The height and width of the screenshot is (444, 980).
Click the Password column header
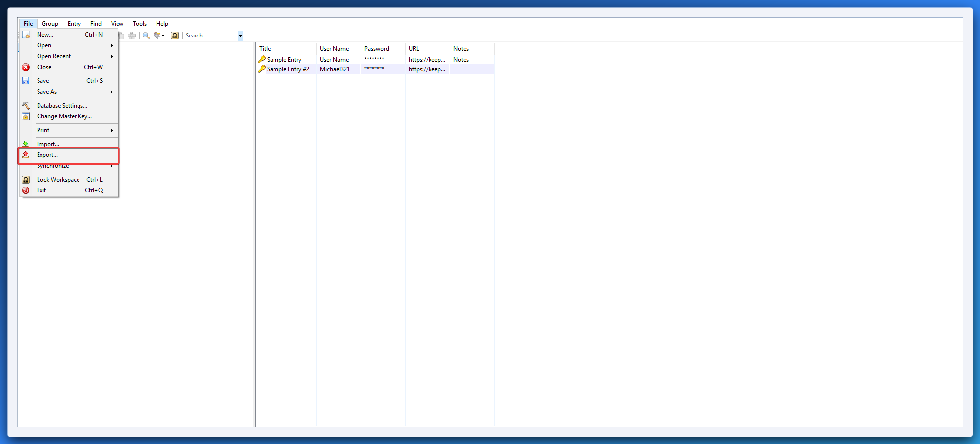[377, 49]
